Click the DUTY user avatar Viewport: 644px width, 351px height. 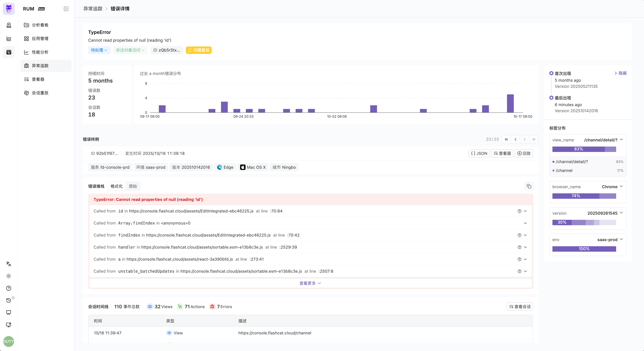tap(9, 341)
